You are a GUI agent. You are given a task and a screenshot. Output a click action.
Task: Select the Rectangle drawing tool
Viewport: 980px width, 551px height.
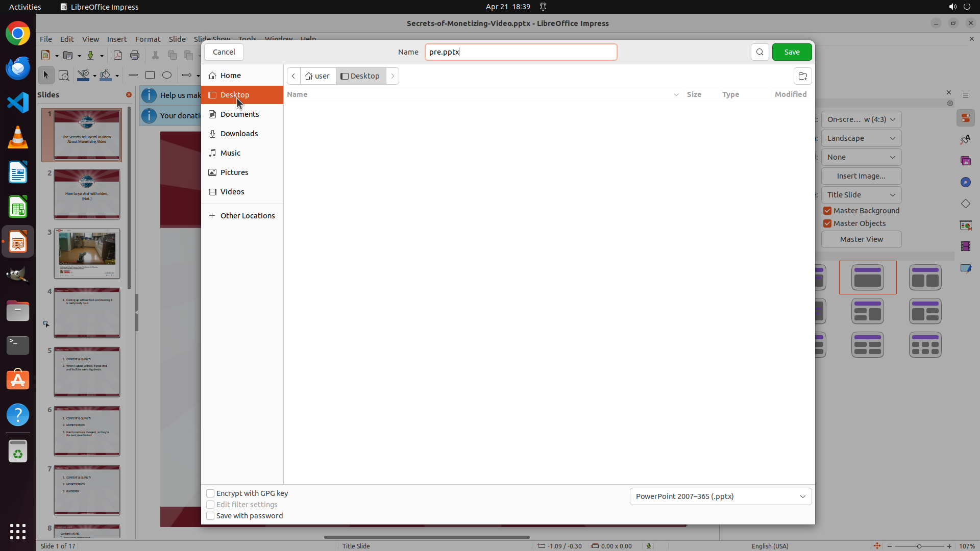click(150, 75)
